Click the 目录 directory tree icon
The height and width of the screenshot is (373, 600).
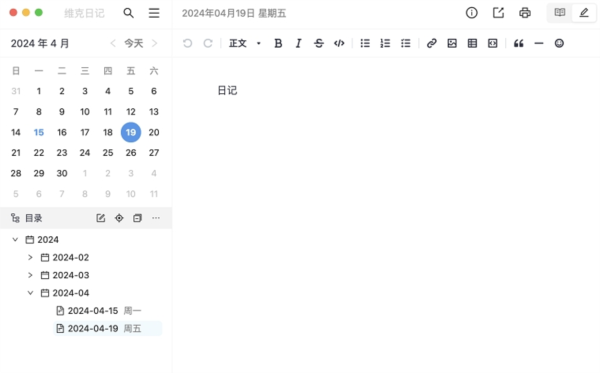pos(15,218)
